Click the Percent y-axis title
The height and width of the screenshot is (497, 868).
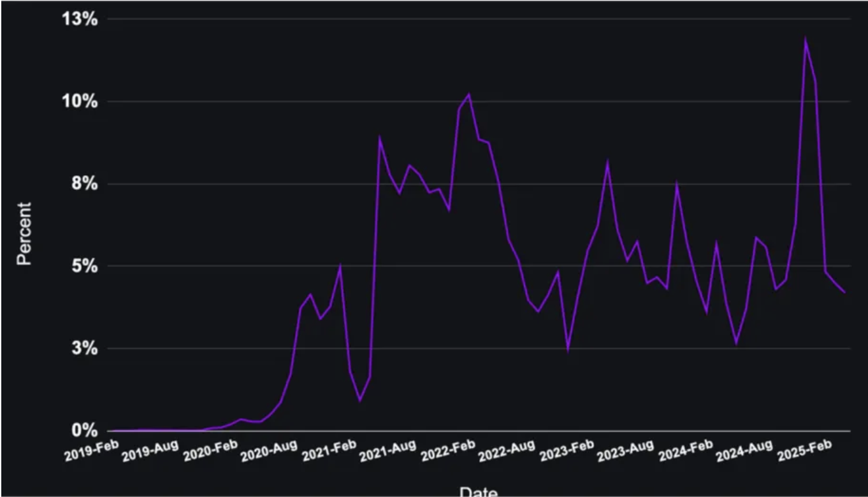[x=24, y=233]
